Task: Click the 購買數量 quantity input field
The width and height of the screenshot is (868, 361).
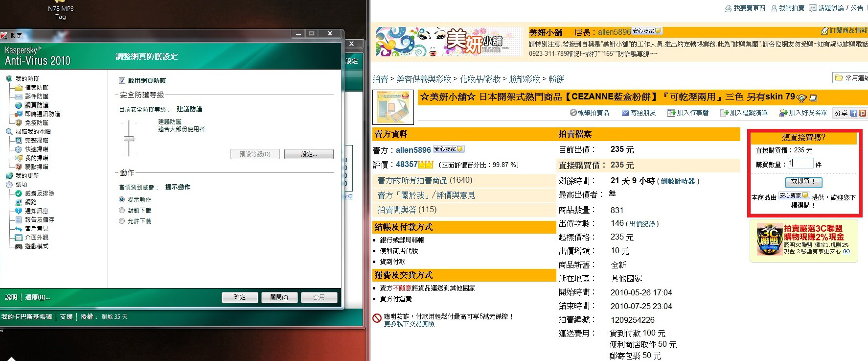Action: pos(800,164)
